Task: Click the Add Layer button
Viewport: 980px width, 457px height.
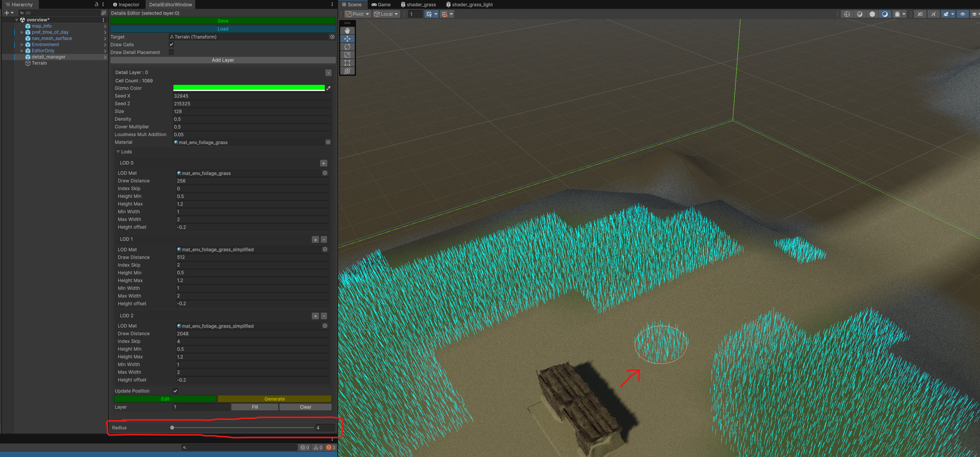Action: (223, 60)
